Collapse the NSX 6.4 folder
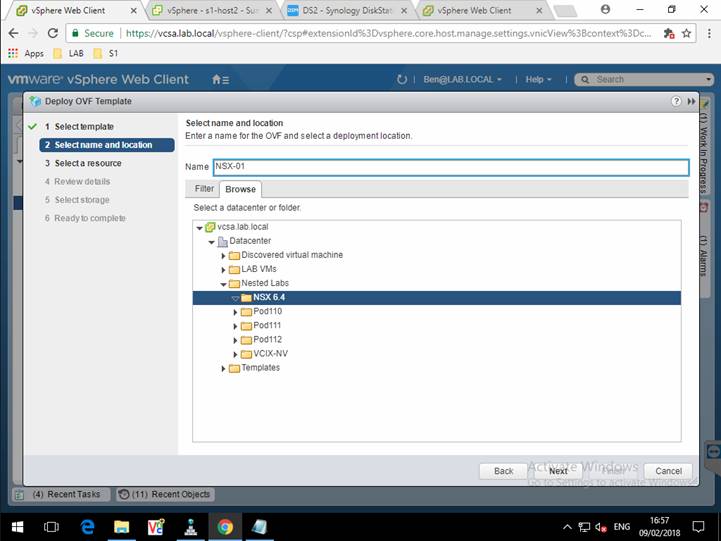721x541 pixels. pyautogui.click(x=235, y=298)
